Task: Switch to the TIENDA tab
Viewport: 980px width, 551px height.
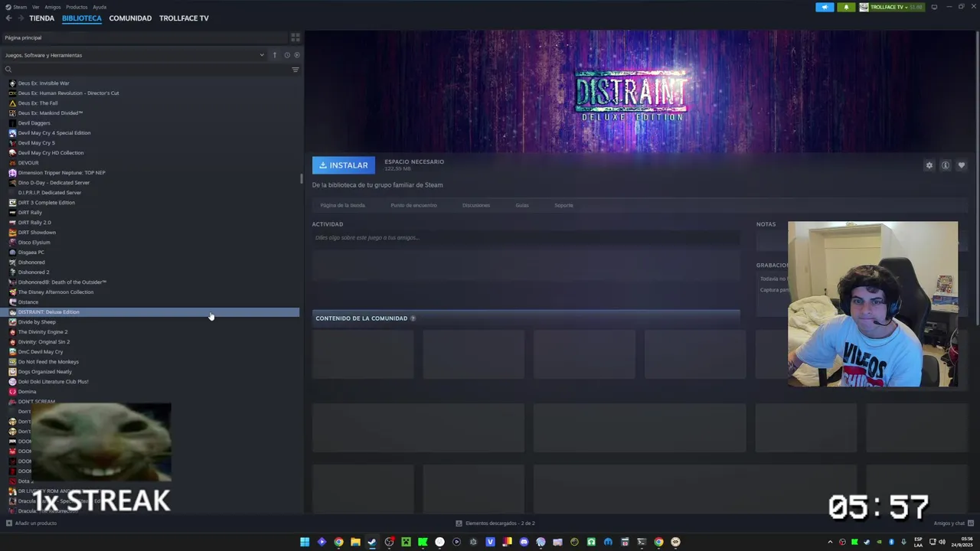Action: coord(42,18)
